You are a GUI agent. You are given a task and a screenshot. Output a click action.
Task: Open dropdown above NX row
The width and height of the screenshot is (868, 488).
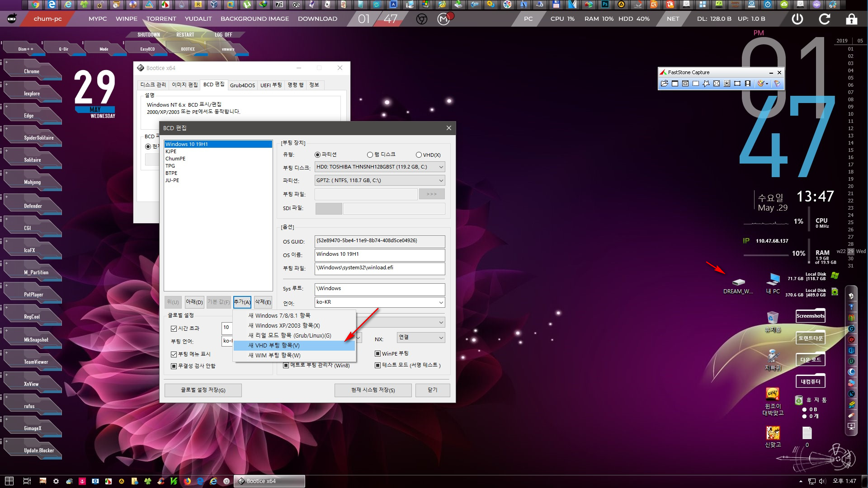point(441,322)
